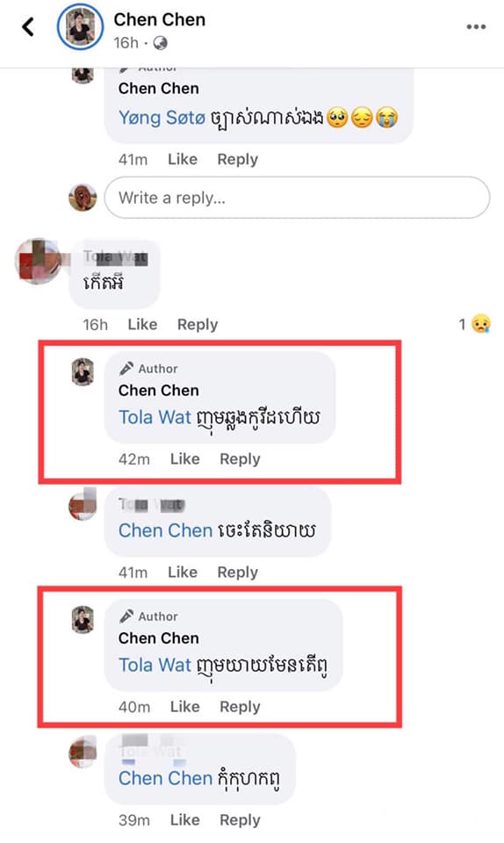Viewport: 504px width, 843px height.
Task: Like the Chen Chen comment from 42m
Action: pos(185,458)
